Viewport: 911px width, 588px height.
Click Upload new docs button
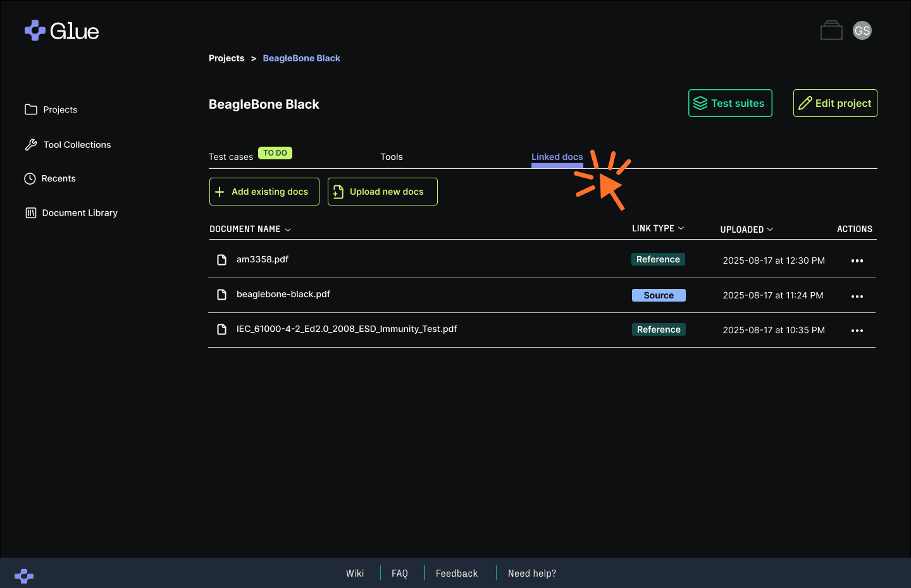coord(383,192)
